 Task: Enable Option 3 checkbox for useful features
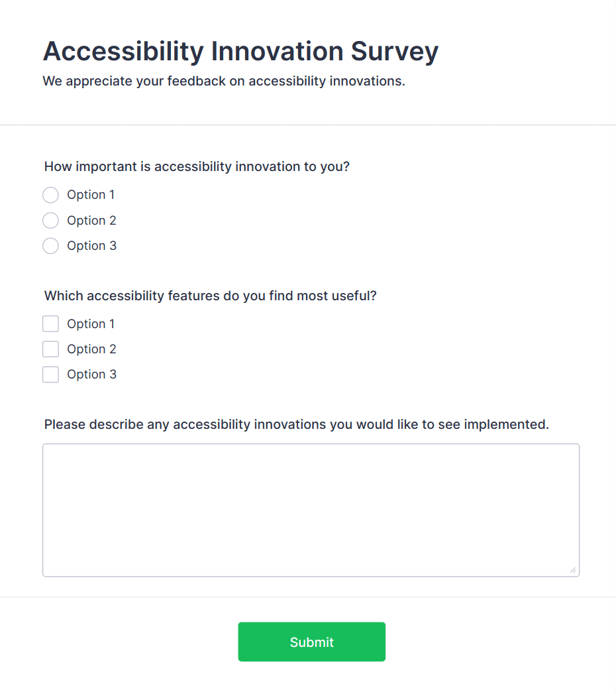(x=50, y=375)
